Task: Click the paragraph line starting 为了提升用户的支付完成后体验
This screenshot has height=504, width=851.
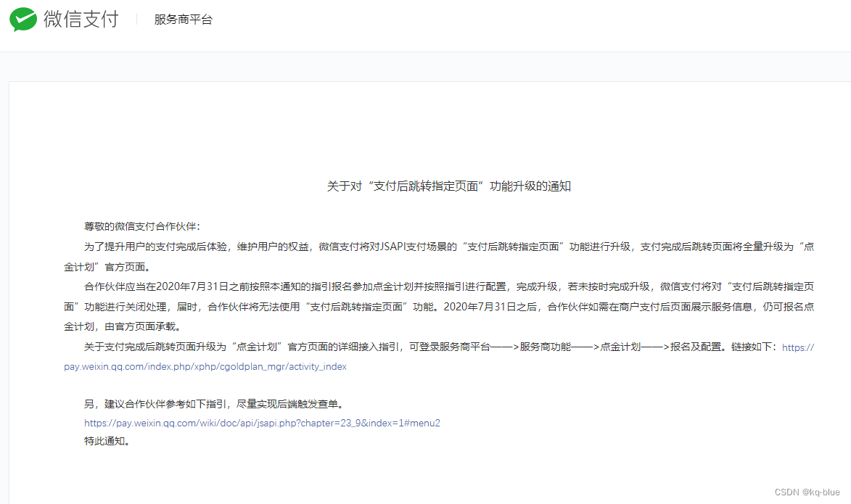Action: tap(449, 247)
